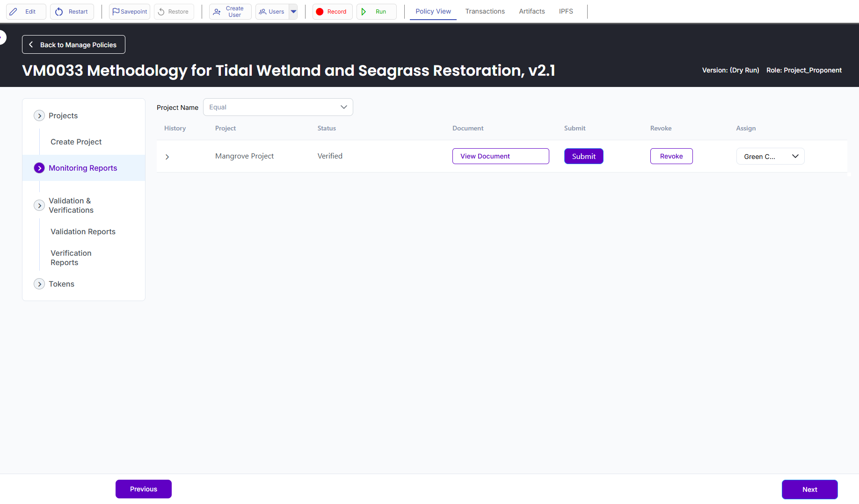Start recording with the red Record icon
The image size is (859, 504).
pyautogui.click(x=320, y=12)
